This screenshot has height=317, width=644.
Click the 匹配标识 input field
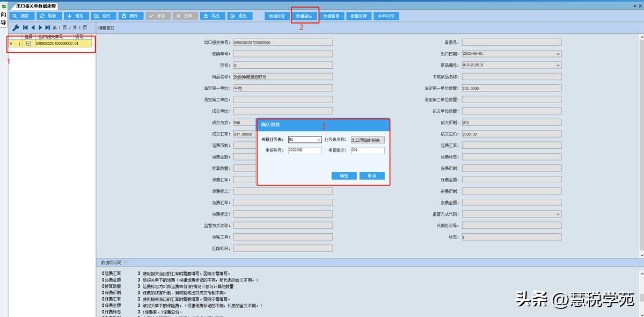[283, 248]
